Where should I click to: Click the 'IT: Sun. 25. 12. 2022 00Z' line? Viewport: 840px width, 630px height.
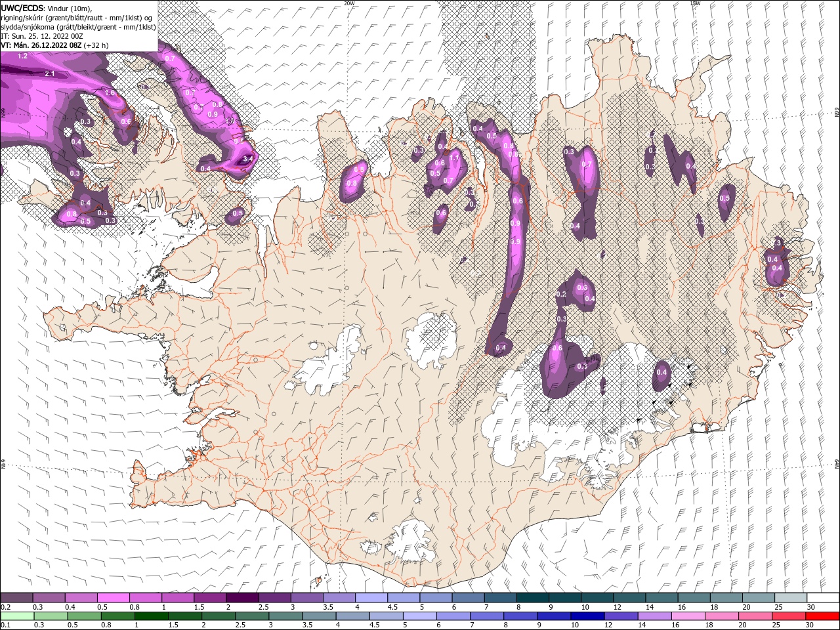[x=41, y=36]
